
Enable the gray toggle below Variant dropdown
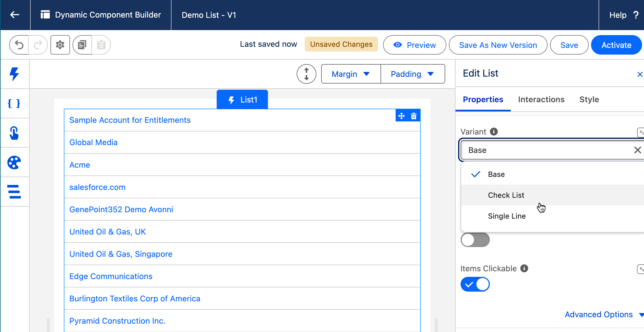coord(475,240)
